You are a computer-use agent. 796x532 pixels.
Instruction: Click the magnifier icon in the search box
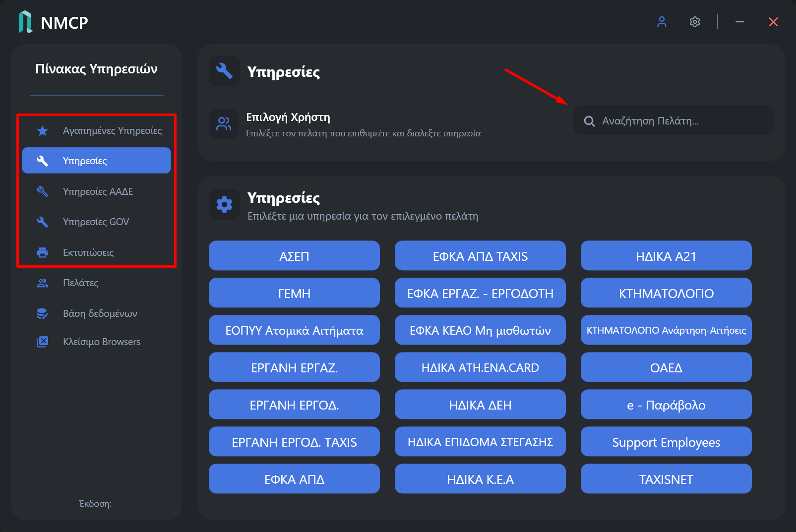coord(589,121)
